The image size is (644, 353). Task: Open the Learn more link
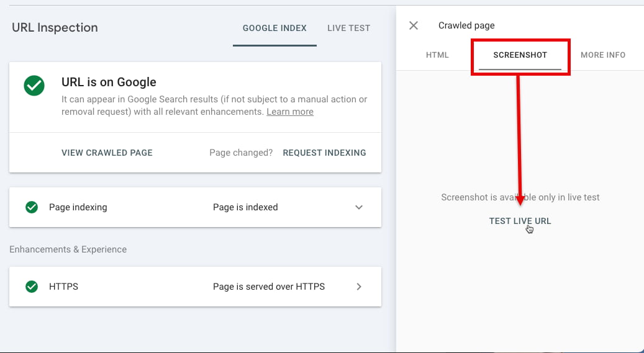tap(290, 112)
